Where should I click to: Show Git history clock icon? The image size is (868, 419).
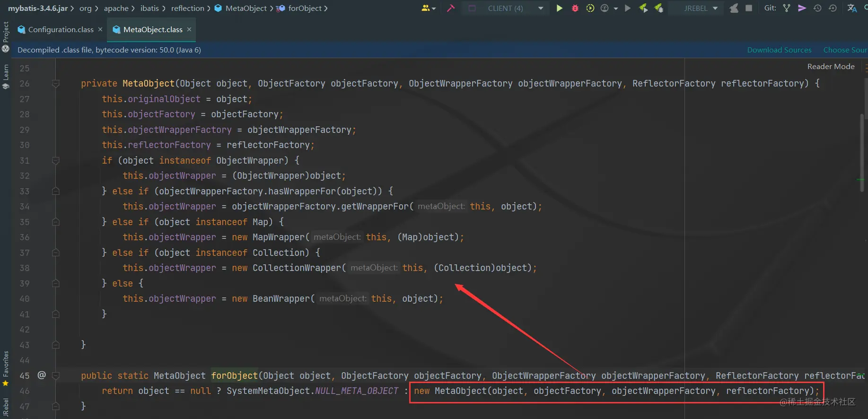click(x=817, y=8)
